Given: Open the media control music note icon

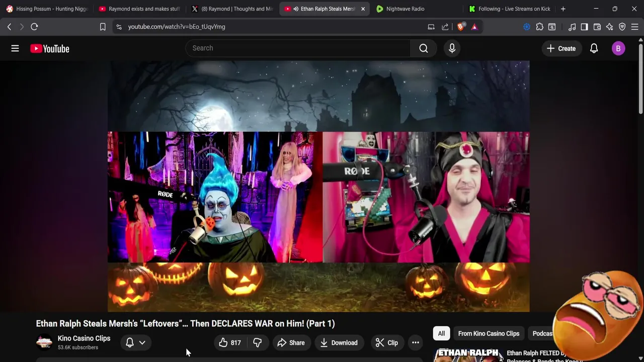Looking at the screenshot, I should pyautogui.click(x=572, y=27).
